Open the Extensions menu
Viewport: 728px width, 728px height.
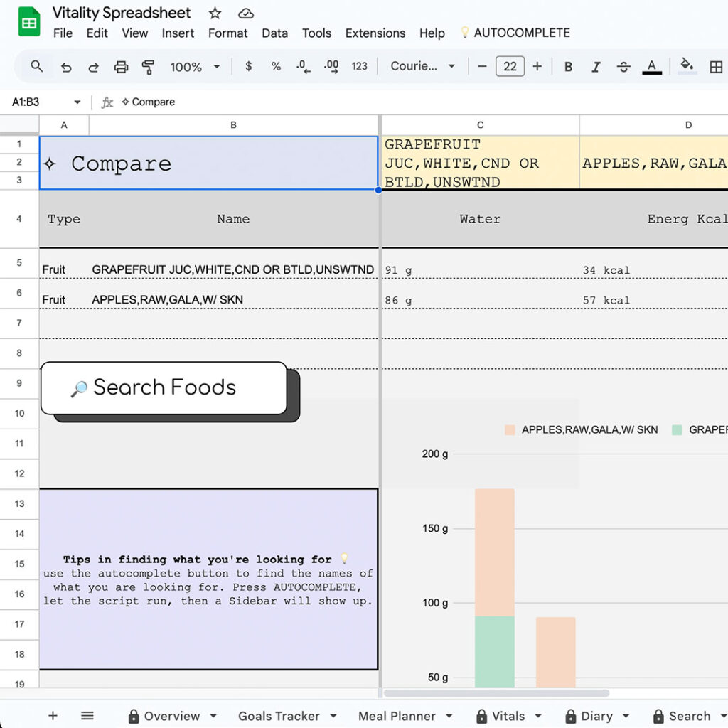click(375, 33)
